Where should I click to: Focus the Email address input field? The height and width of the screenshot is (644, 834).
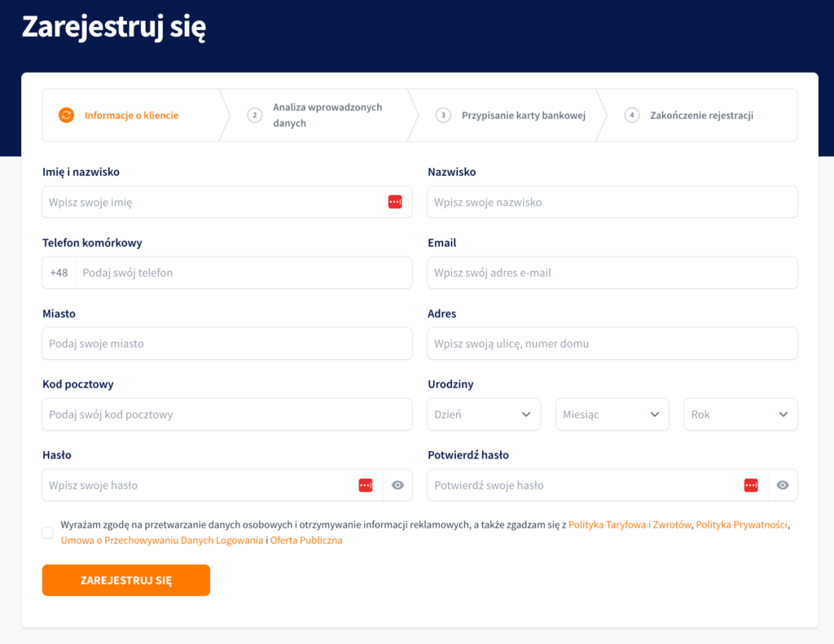point(612,273)
